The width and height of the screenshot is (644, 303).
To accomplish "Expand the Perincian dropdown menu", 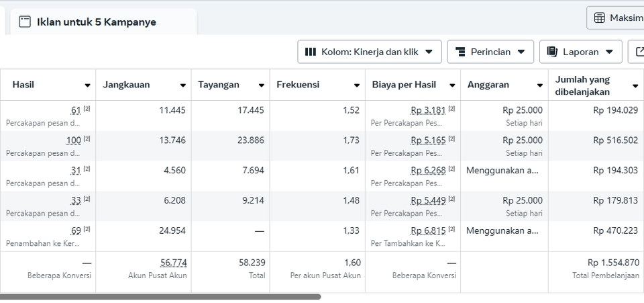I will click(522, 52).
